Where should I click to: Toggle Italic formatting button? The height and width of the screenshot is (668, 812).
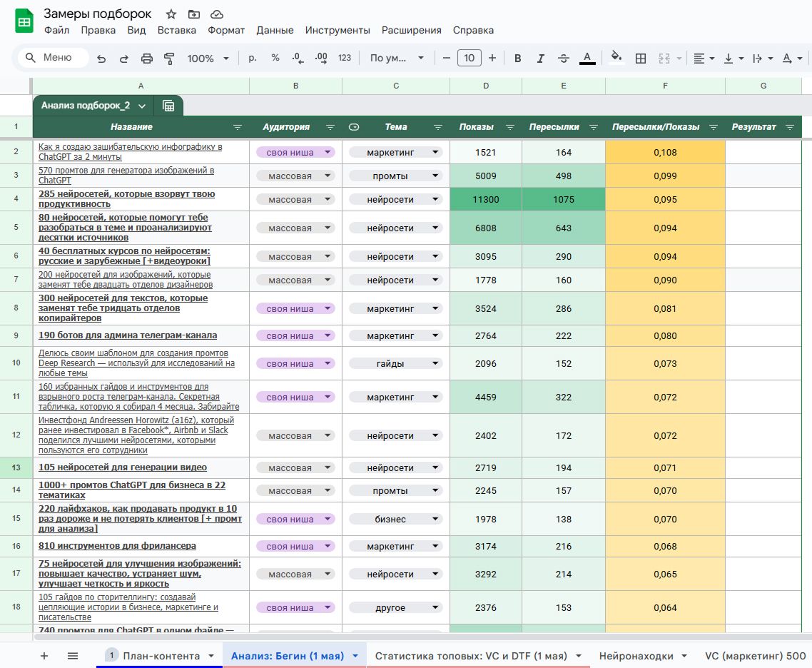coord(540,59)
